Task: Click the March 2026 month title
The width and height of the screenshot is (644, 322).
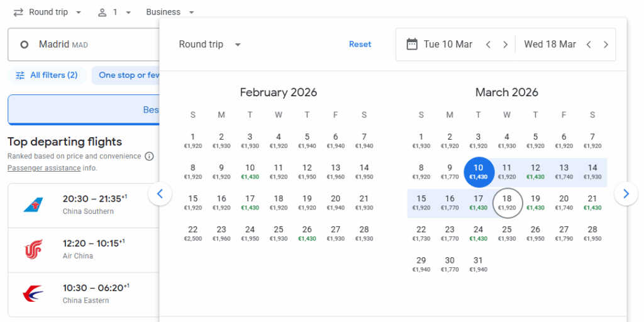Action: point(507,92)
